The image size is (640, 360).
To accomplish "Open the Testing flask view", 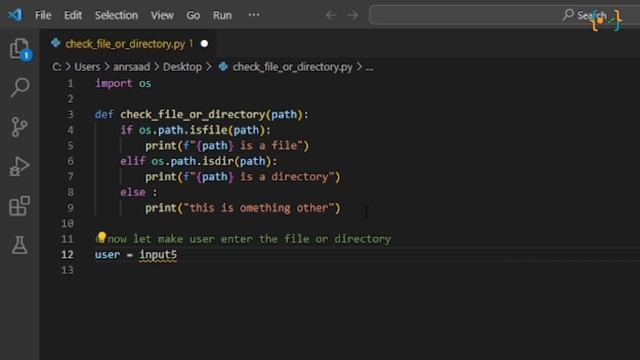I will (19, 245).
